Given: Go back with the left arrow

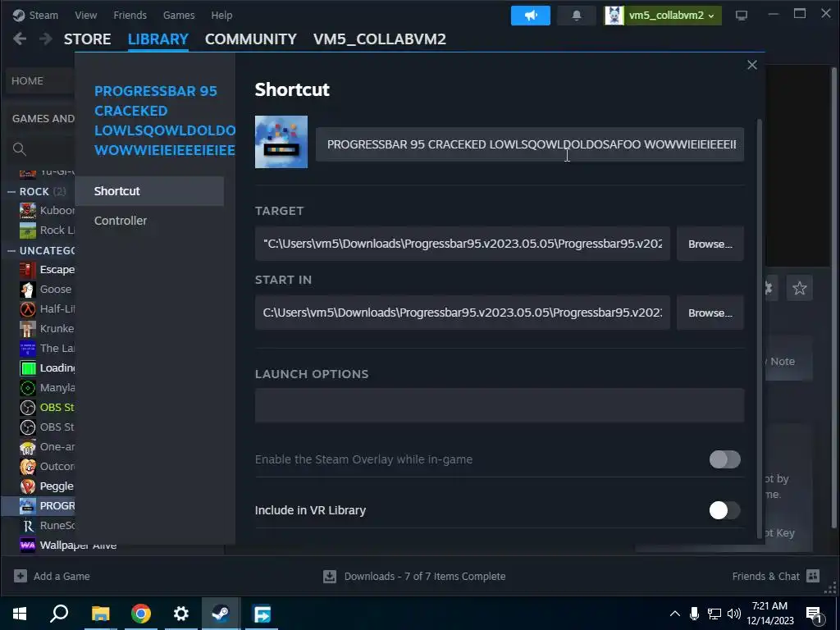Looking at the screenshot, I should tap(20, 39).
